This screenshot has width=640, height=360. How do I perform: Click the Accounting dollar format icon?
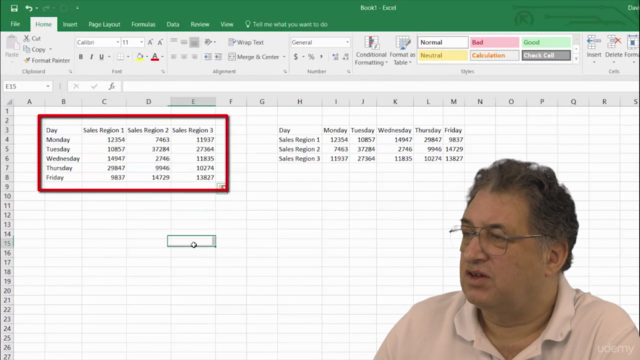click(x=296, y=57)
